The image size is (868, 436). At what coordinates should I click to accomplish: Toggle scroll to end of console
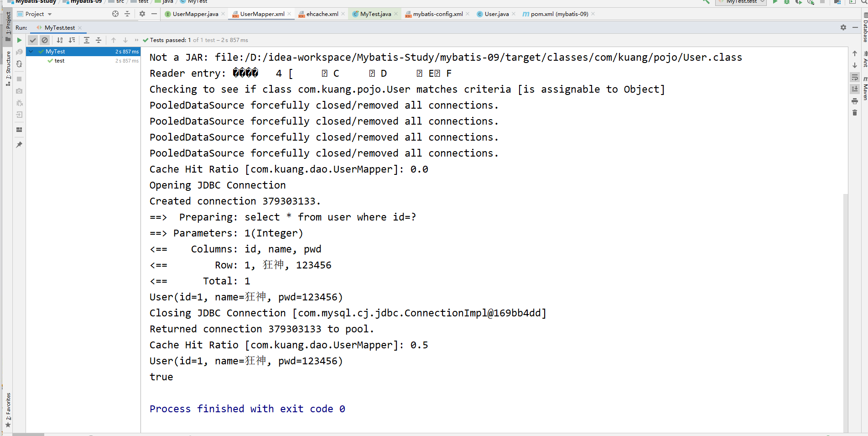tap(855, 89)
